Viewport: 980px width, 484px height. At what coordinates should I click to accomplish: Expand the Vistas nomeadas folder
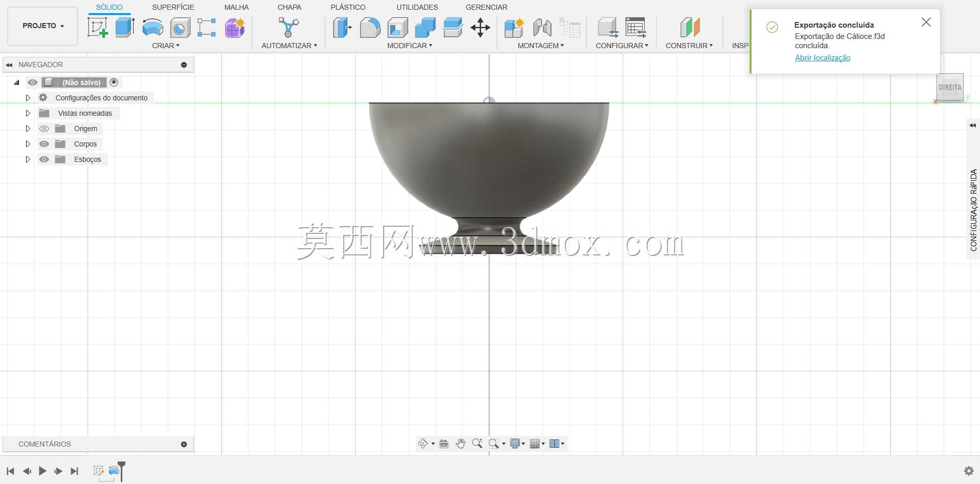[x=28, y=113]
